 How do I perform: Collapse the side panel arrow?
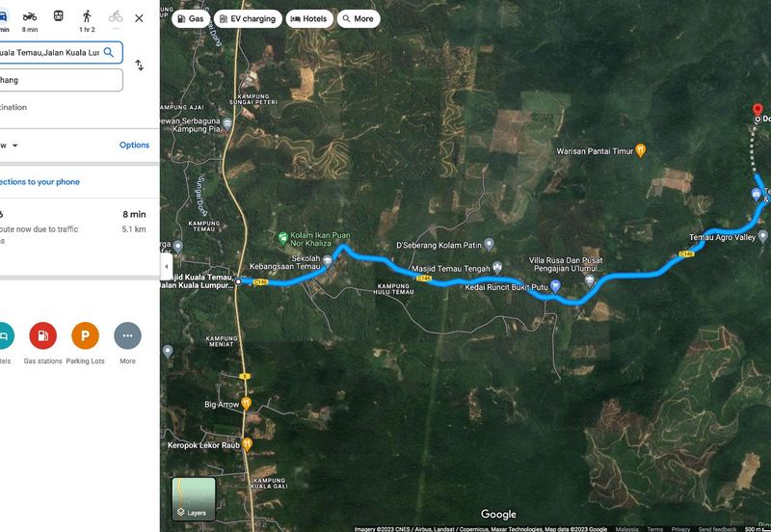click(166, 267)
